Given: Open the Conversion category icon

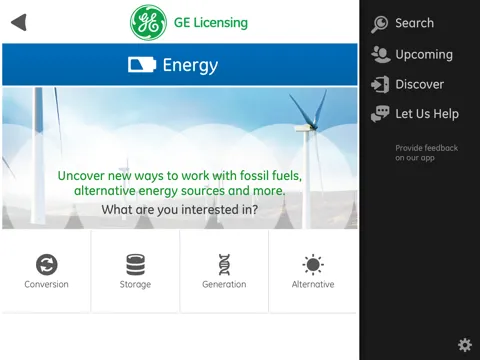Looking at the screenshot, I should (47, 265).
